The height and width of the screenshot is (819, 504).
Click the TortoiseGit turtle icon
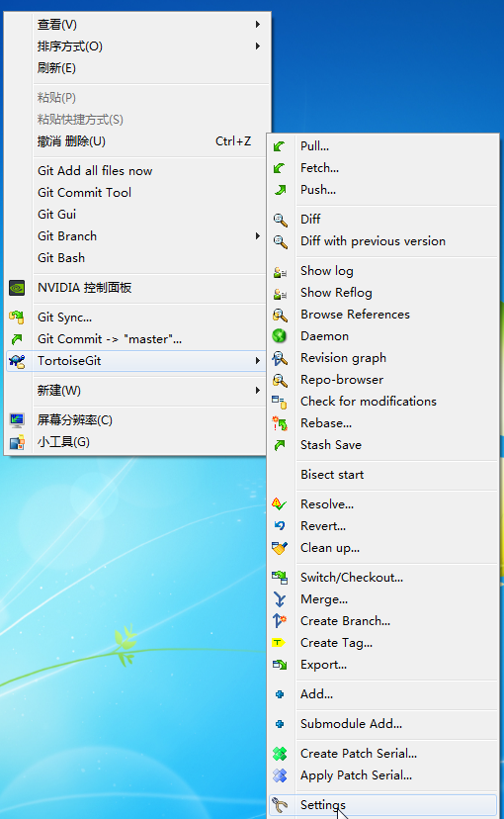coord(17,361)
